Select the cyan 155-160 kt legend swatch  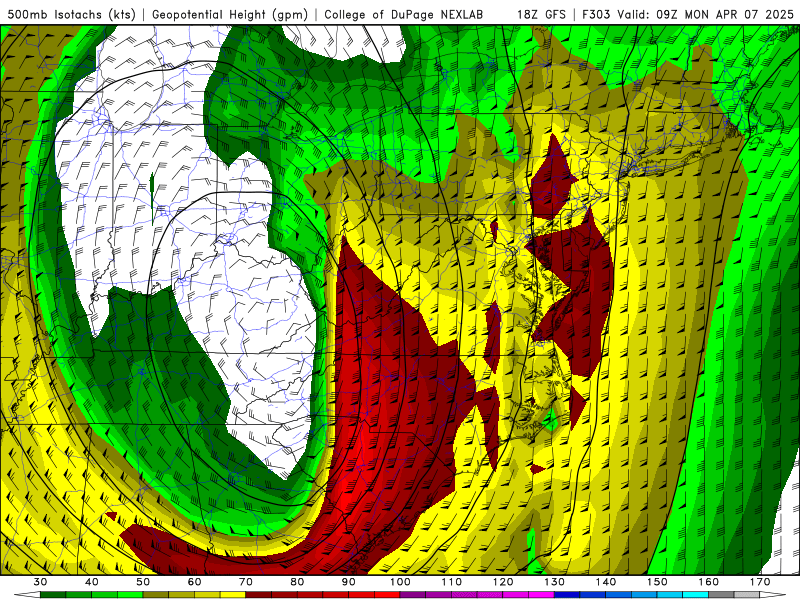click(695, 595)
